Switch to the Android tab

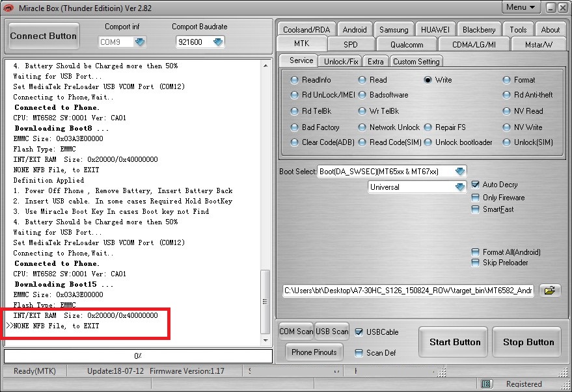[354, 29]
